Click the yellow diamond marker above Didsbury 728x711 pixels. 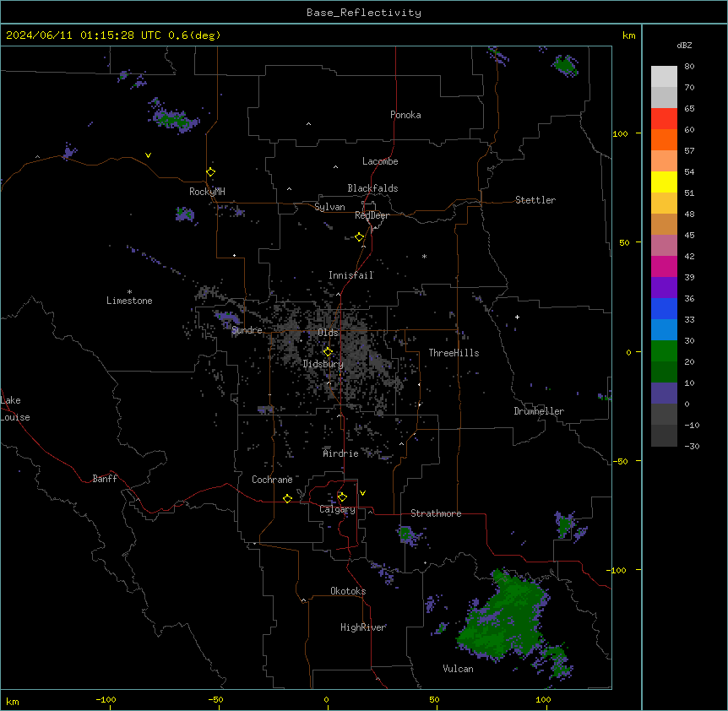[328, 352]
